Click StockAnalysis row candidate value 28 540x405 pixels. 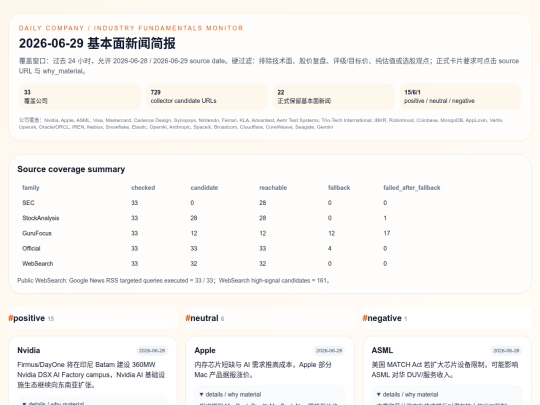click(x=194, y=218)
